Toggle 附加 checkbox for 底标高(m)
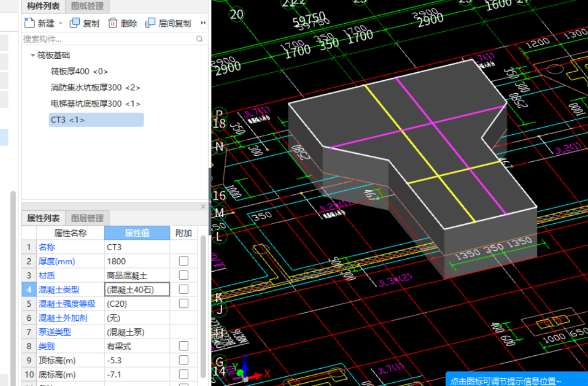The width and height of the screenshot is (588, 386). (183, 374)
